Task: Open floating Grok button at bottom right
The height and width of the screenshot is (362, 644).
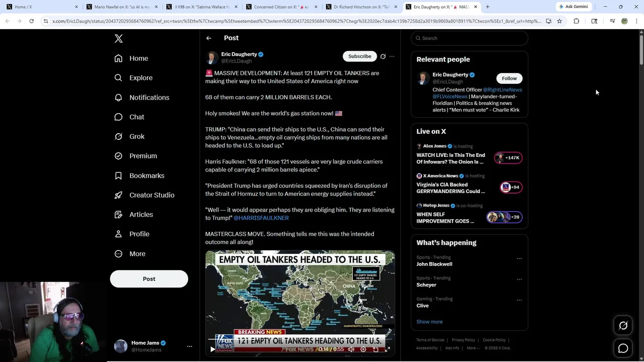Action: [623, 326]
